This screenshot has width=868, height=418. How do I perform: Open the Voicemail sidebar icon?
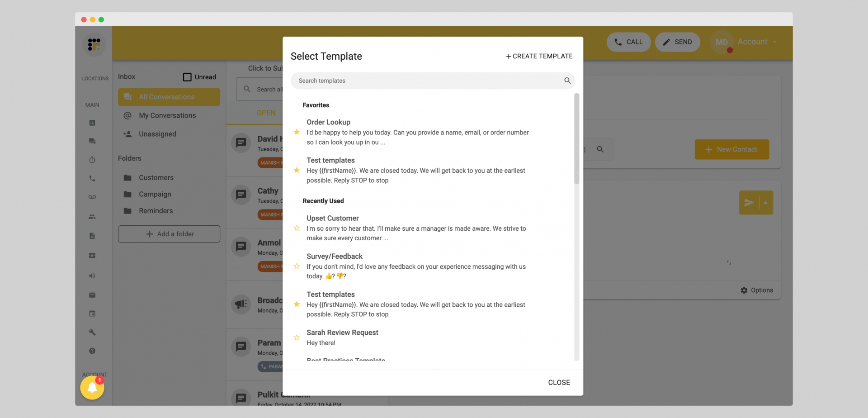pos(92,197)
